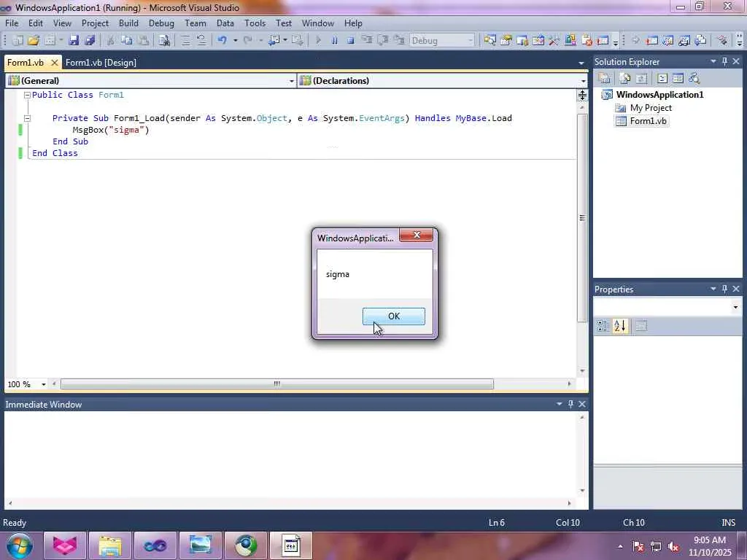Open the Build menu
Image resolution: width=747 pixels, height=560 pixels.
click(x=128, y=23)
